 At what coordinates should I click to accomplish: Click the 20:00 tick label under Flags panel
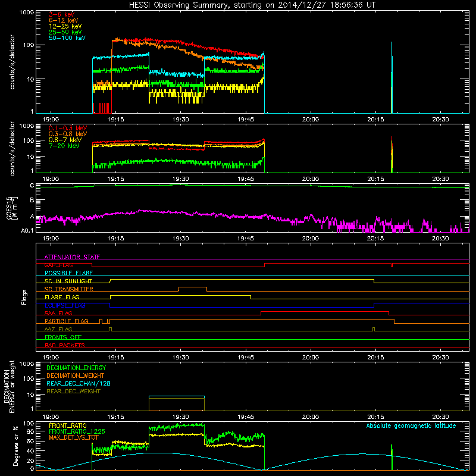(x=311, y=358)
